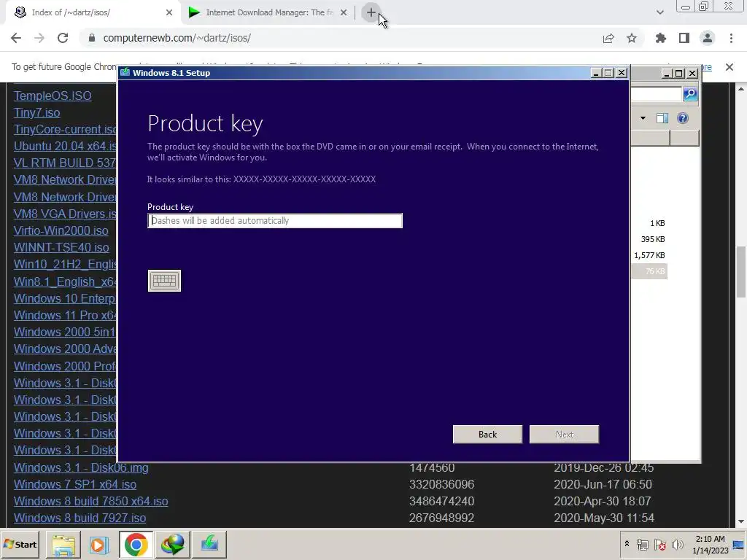Dismiss the Chrome update info bar

(729, 66)
